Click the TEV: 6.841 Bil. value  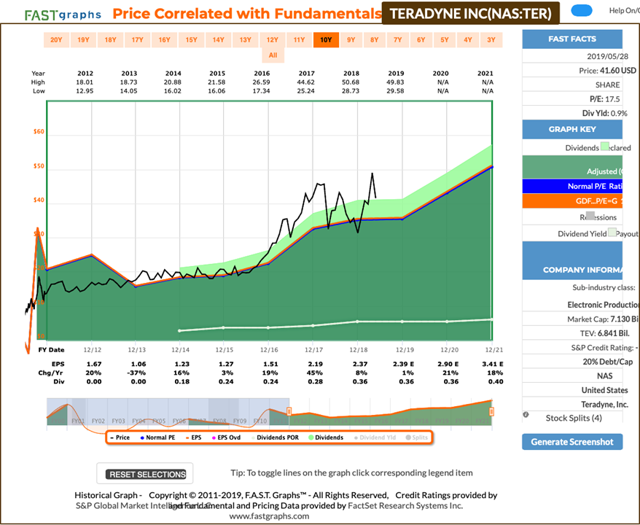point(605,334)
